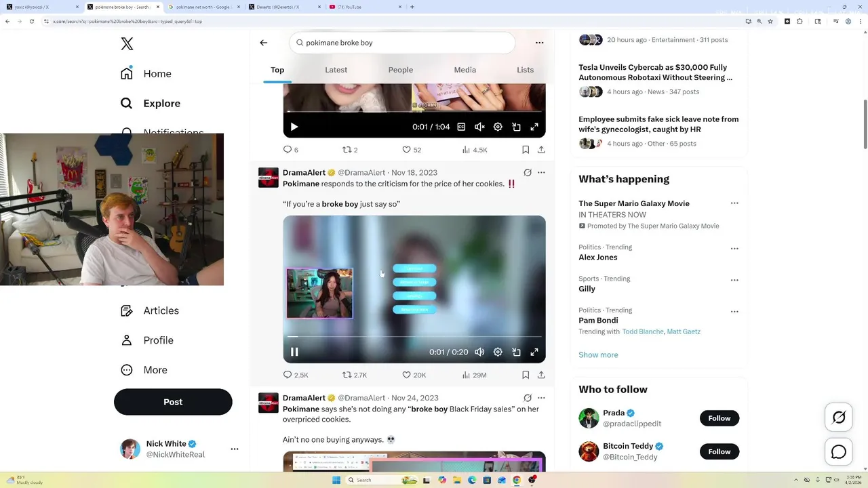Viewport: 868px width, 488px height.
Task: Open @DramaAlert handle on Nov 18, 2023 post
Action: pyautogui.click(x=361, y=173)
